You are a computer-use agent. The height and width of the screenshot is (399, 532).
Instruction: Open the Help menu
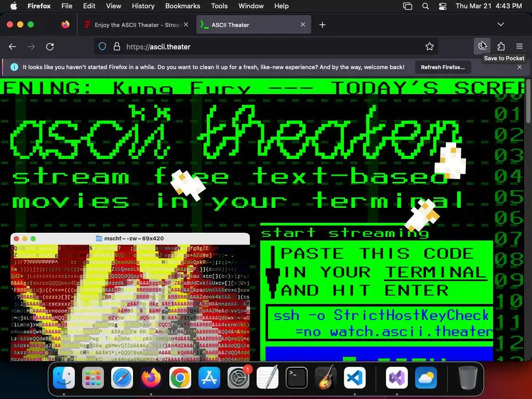click(x=281, y=6)
